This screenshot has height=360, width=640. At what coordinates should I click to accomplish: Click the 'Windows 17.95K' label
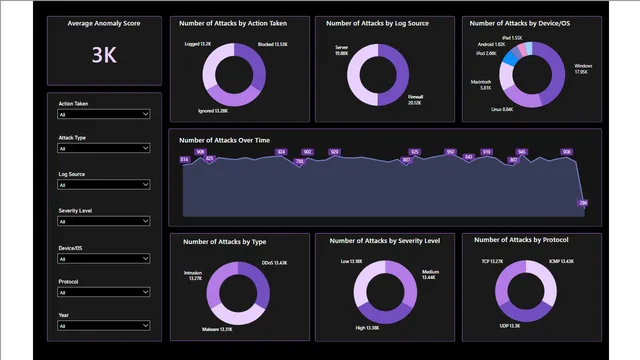click(583, 69)
